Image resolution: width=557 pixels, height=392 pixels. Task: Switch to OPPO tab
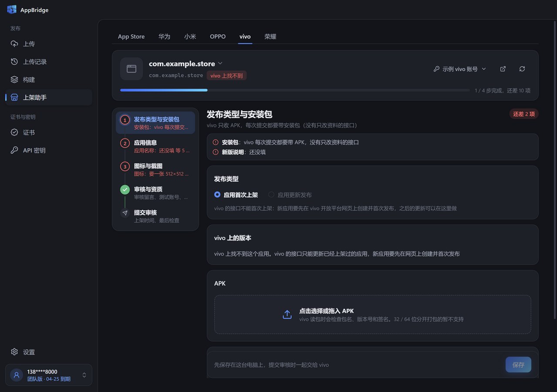click(x=218, y=37)
